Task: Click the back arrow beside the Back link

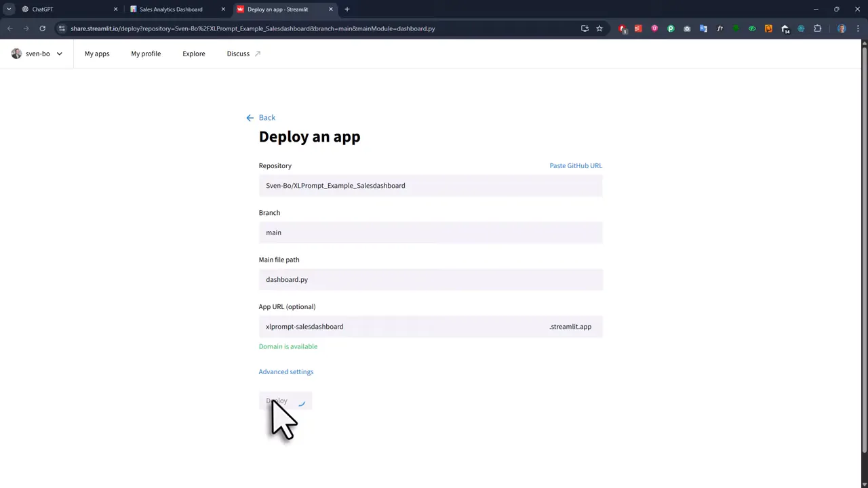Action: [x=250, y=117]
